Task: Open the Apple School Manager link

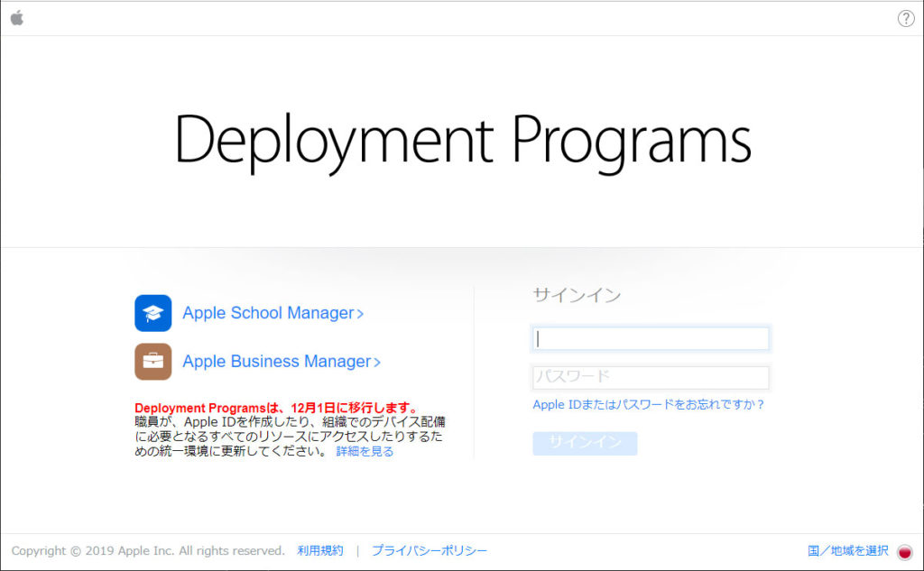Action: (x=267, y=313)
